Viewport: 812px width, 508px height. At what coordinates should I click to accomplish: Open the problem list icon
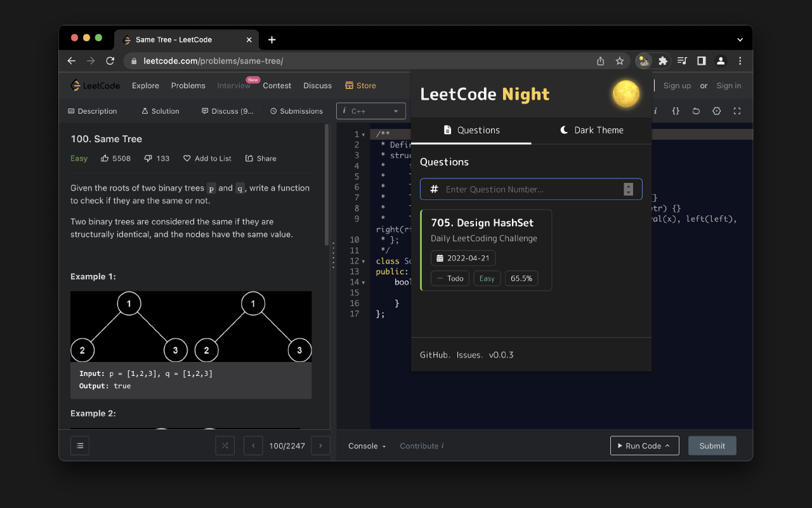[80, 446]
